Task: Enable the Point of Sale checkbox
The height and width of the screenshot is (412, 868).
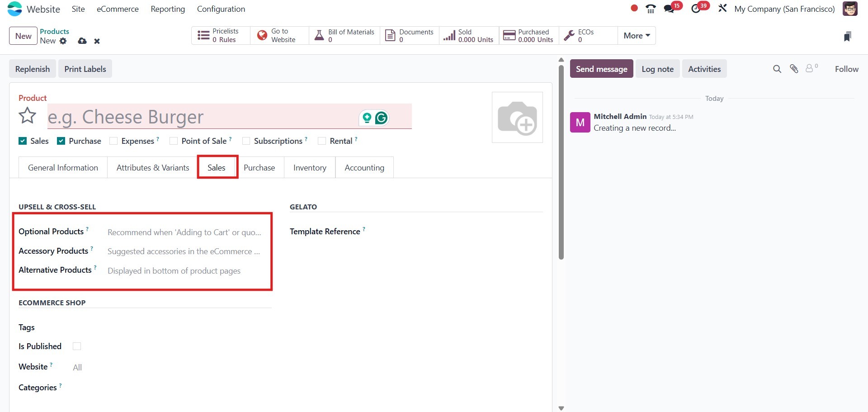Action: click(x=174, y=141)
